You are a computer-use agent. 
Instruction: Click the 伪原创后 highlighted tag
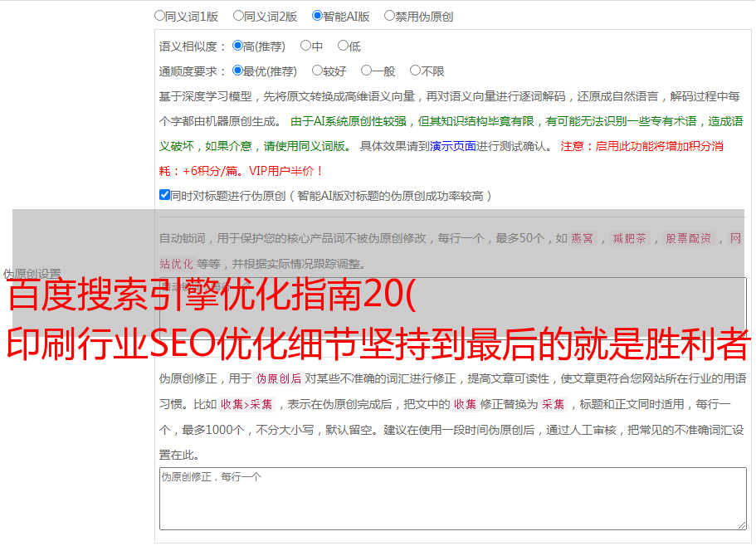coord(279,378)
